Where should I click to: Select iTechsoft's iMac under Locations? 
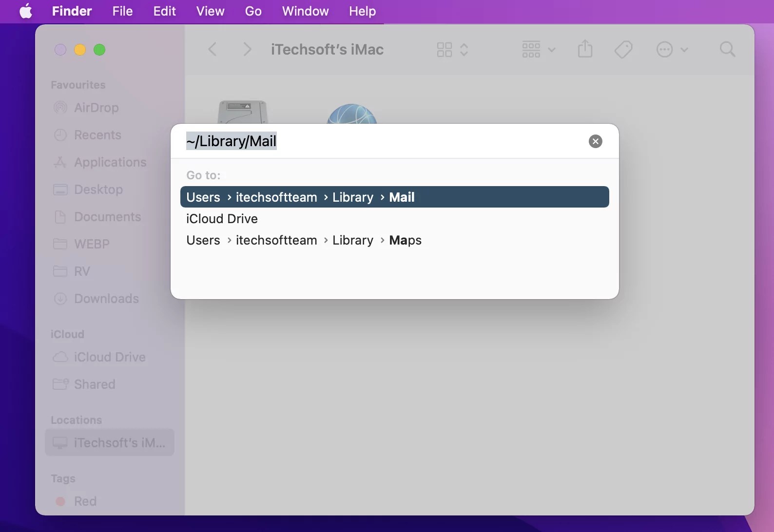tap(109, 442)
